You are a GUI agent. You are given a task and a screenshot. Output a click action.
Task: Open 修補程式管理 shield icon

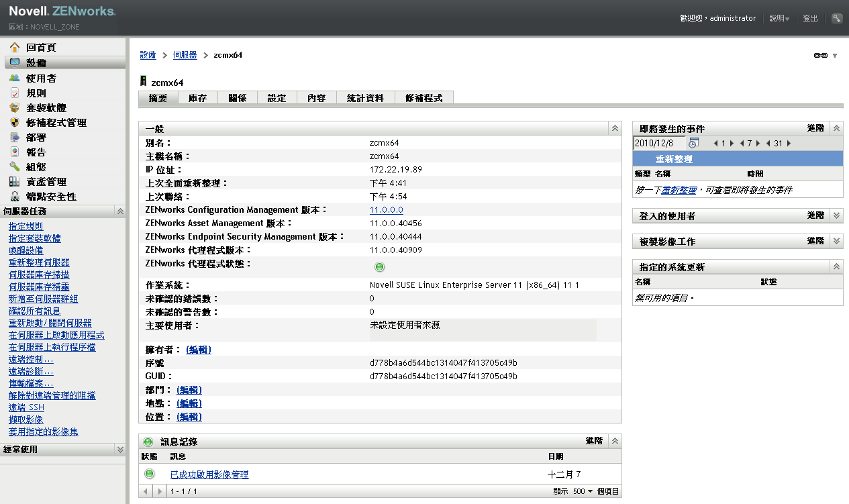tap(14, 122)
